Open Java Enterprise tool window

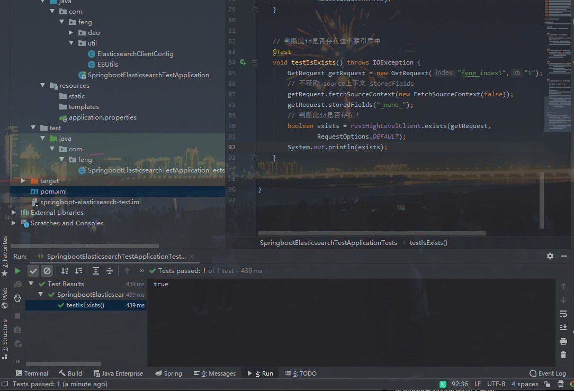point(118,373)
